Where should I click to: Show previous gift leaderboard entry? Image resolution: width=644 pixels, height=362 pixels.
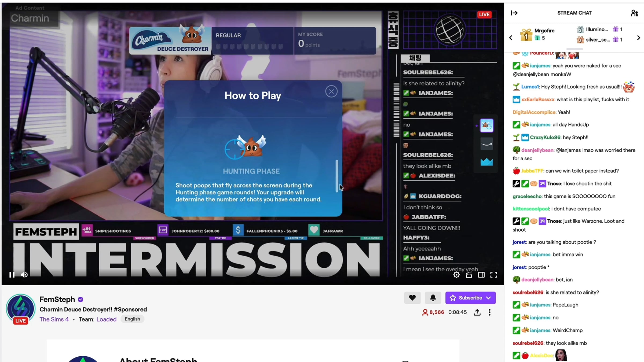point(511,38)
